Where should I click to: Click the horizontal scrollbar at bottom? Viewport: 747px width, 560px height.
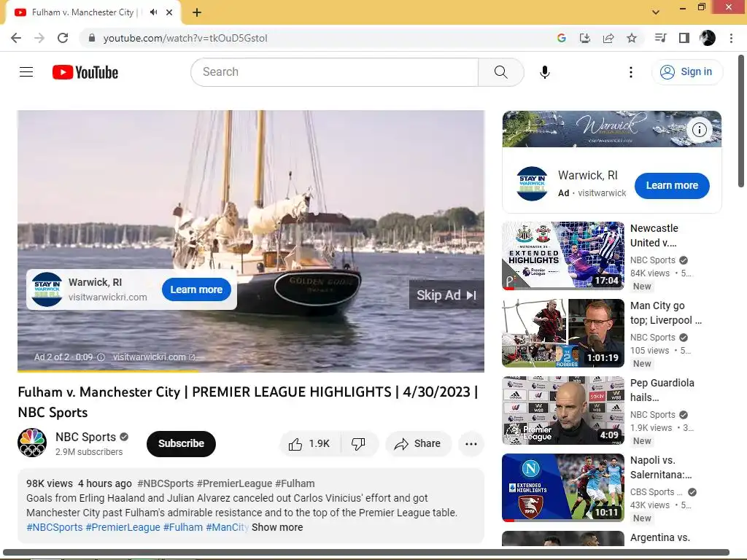click(366, 553)
